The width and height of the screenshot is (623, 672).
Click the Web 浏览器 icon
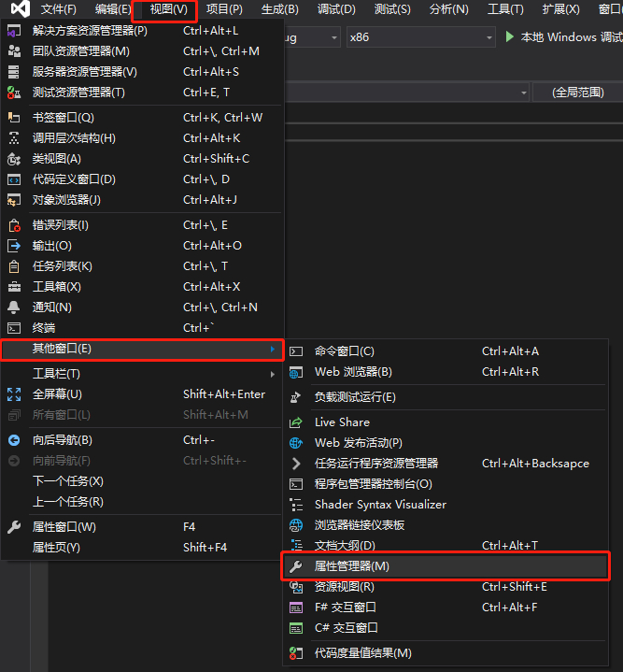296,372
